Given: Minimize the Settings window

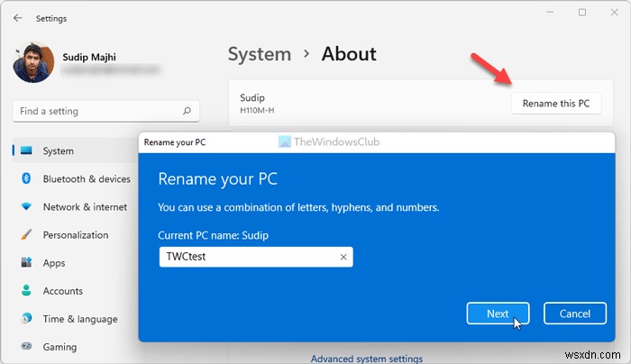Looking at the screenshot, I should coord(550,13).
